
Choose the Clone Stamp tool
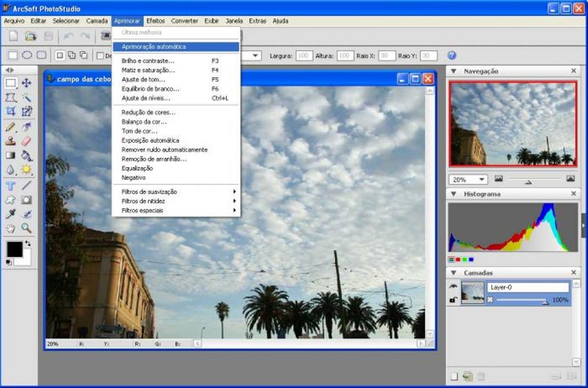[x=10, y=141]
